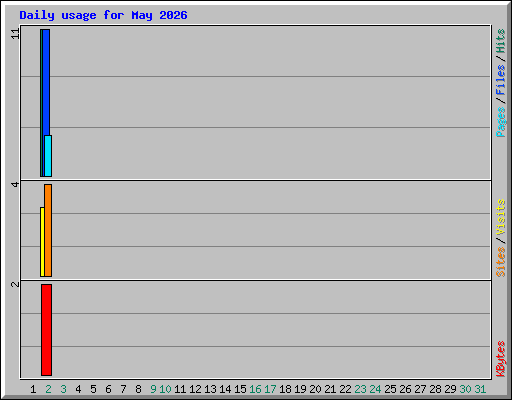
Task: Click the red KBytes bar for day 2
Action: (47, 330)
